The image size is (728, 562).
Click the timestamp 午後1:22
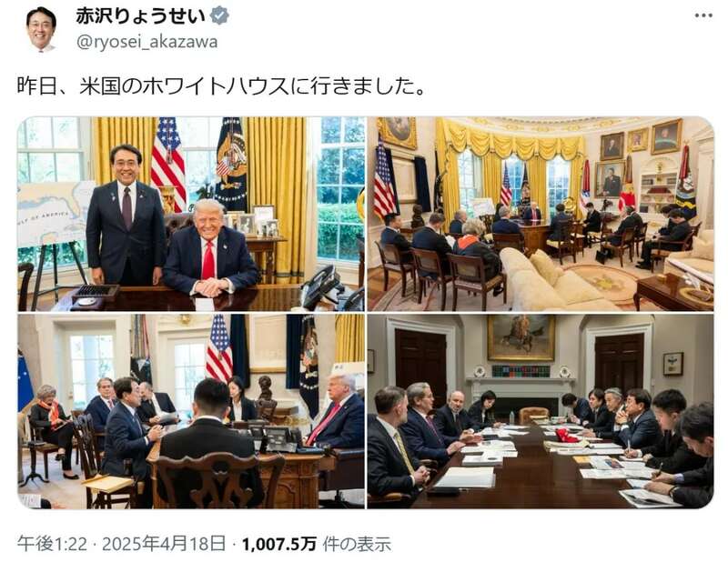pos(52,544)
